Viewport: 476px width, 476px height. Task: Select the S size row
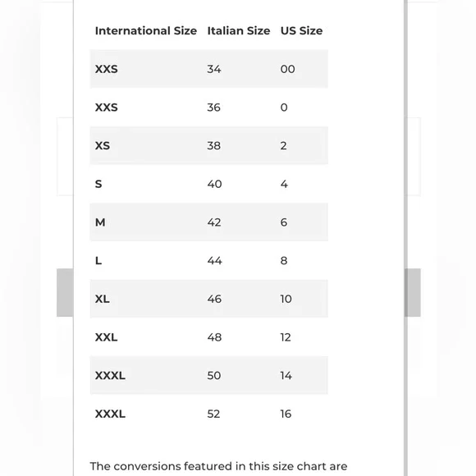pyautogui.click(x=208, y=184)
